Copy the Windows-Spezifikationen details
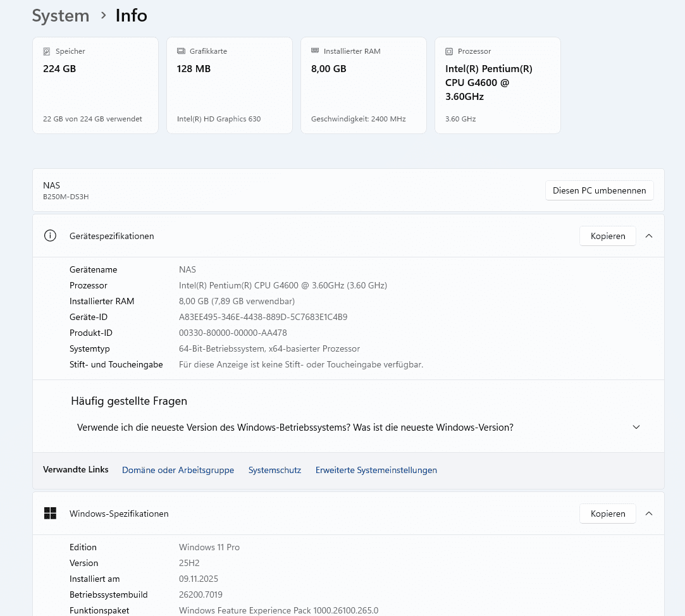Image resolution: width=685 pixels, height=616 pixels. point(607,514)
